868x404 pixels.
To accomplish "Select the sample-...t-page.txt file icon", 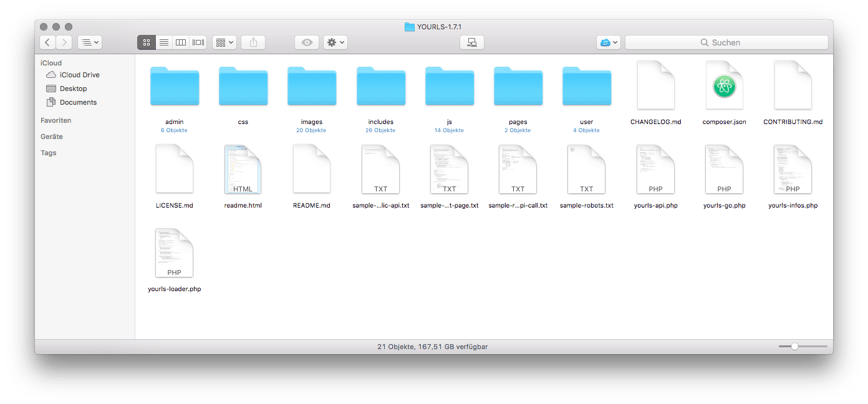I will click(450, 169).
